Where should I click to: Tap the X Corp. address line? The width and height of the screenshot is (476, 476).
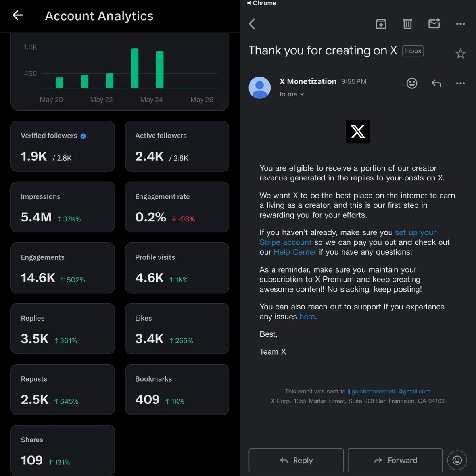click(357, 401)
